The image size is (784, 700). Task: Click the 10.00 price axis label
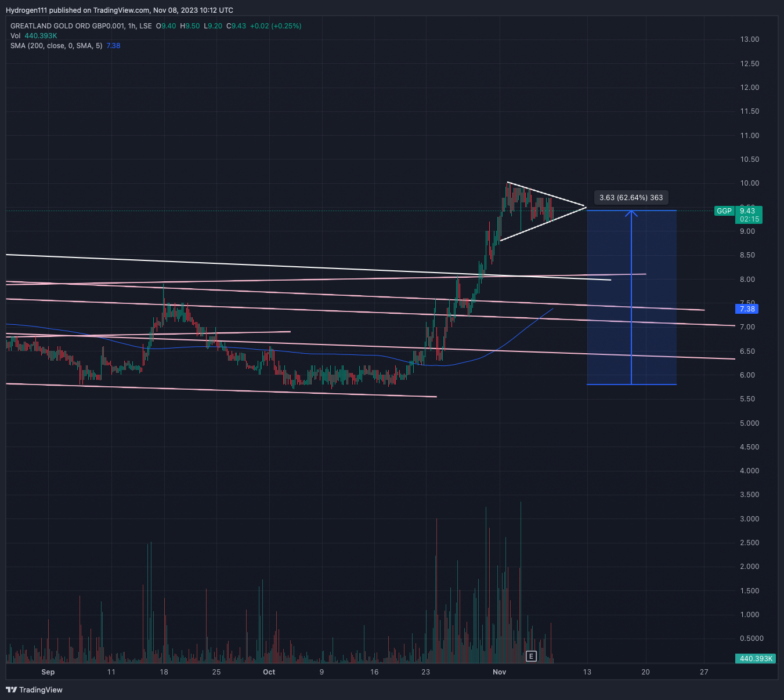click(750, 183)
